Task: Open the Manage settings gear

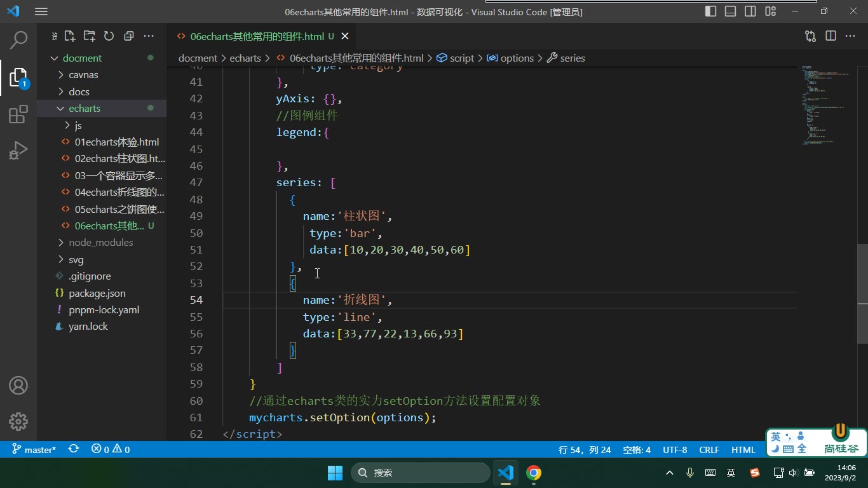Action: point(18,421)
